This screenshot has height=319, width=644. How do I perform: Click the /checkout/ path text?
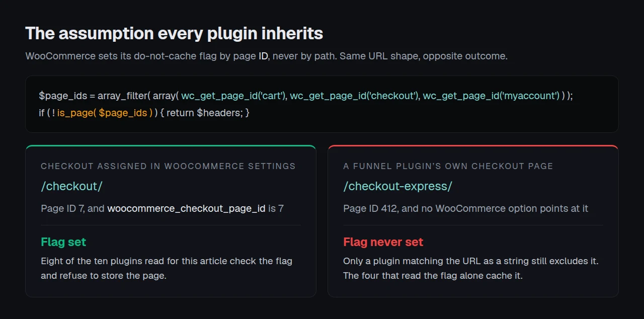click(x=71, y=186)
